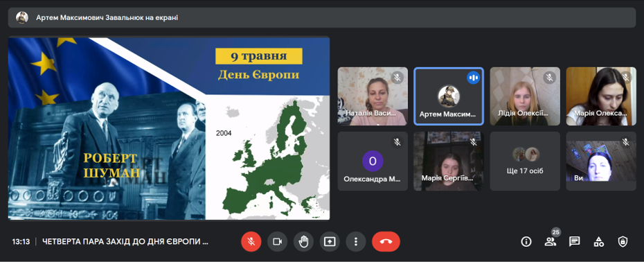Screen dimensions: 644x262
Task: Click Лідія Олексії... video tile
Action: (x=525, y=96)
